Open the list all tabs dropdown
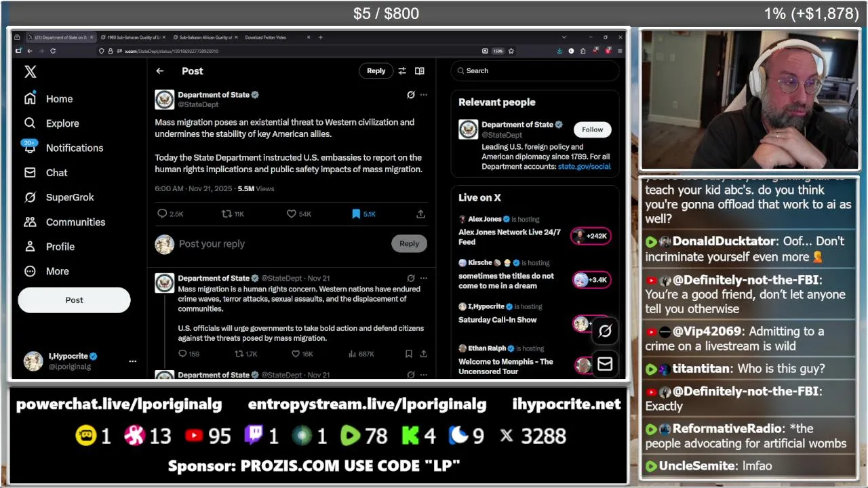Image resolution: width=868 pixels, height=488 pixels. coord(564,37)
